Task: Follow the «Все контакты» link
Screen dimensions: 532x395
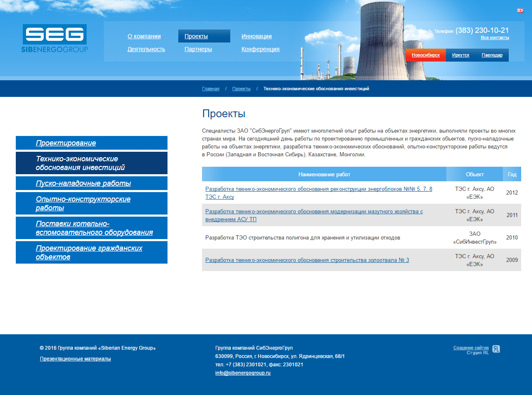Action: pos(495,37)
